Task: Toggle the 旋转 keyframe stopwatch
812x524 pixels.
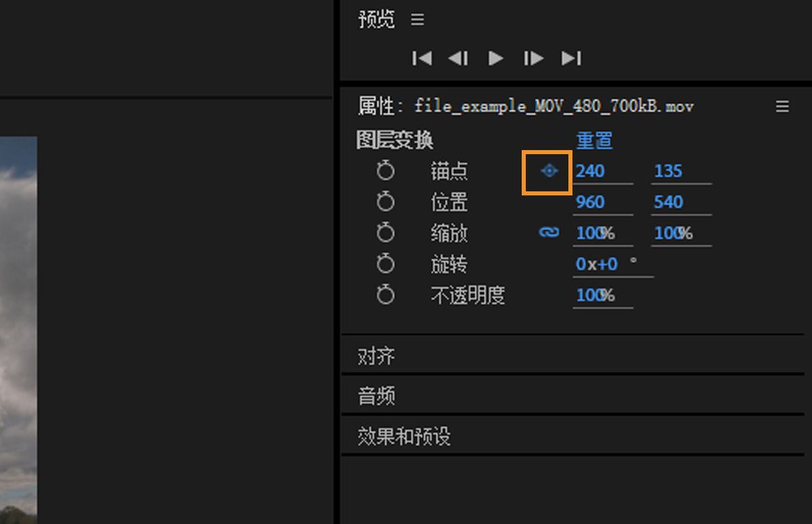Action: tap(386, 264)
